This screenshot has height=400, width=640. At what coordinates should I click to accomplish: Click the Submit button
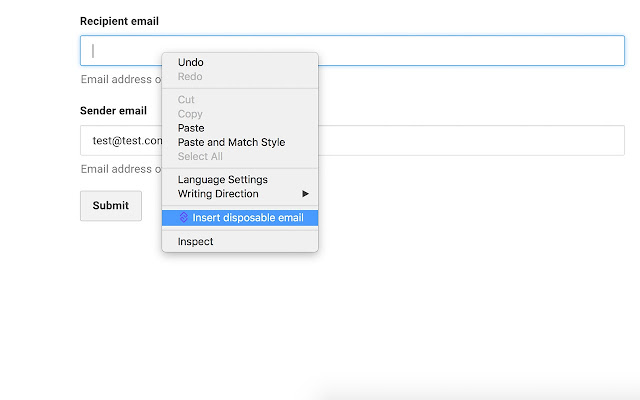111,206
